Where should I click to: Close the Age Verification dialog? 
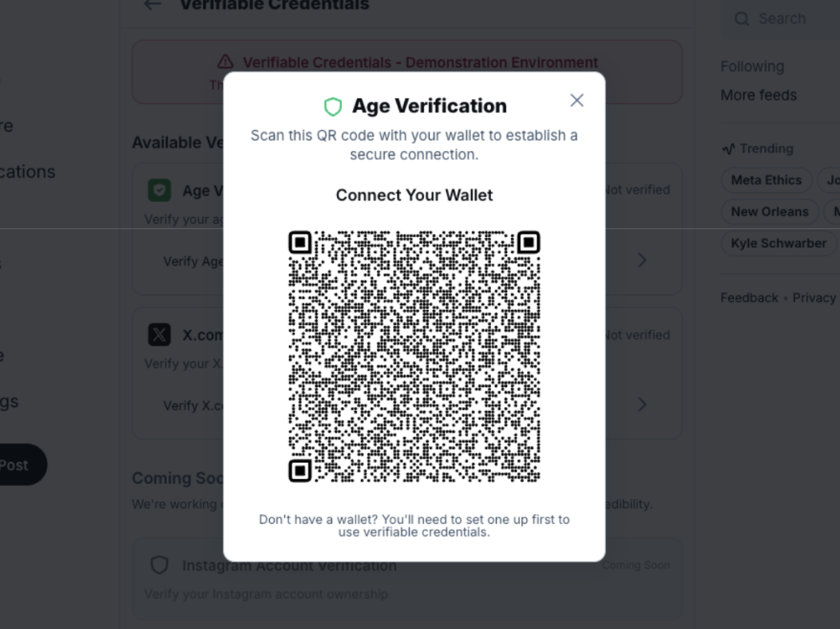tap(577, 100)
